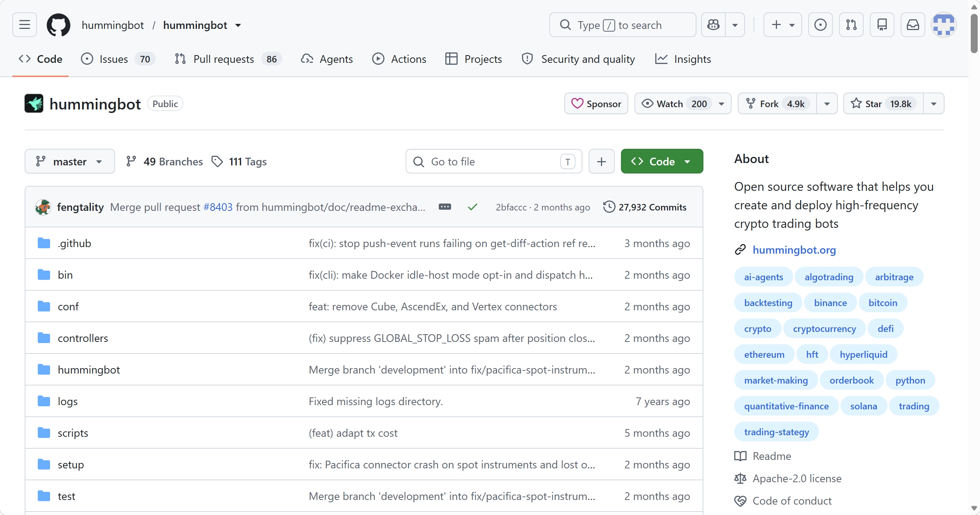This screenshot has height=515, width=980.
Task: Open Watch notification options dropdown
Action: 722,104
